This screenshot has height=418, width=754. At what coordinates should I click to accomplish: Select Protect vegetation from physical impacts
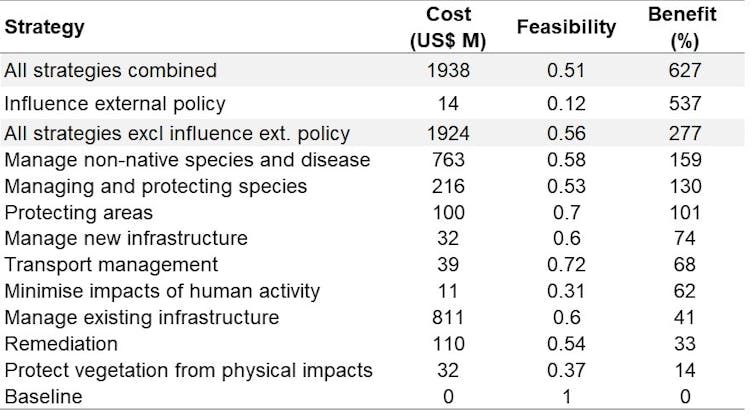(x=188, y=370)
